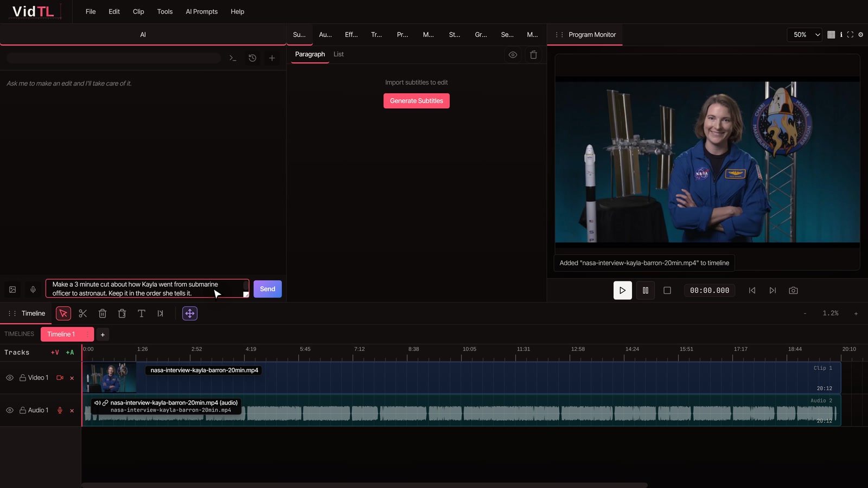The height and width of the screenshot is (488, 868).
Task: Switch to the List tab
Action: point(339,54)
